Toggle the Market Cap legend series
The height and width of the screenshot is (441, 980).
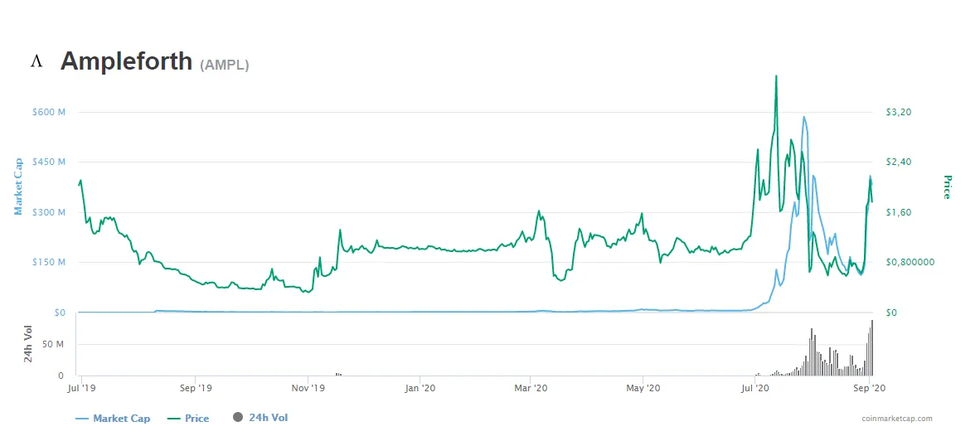coord(113,419)
